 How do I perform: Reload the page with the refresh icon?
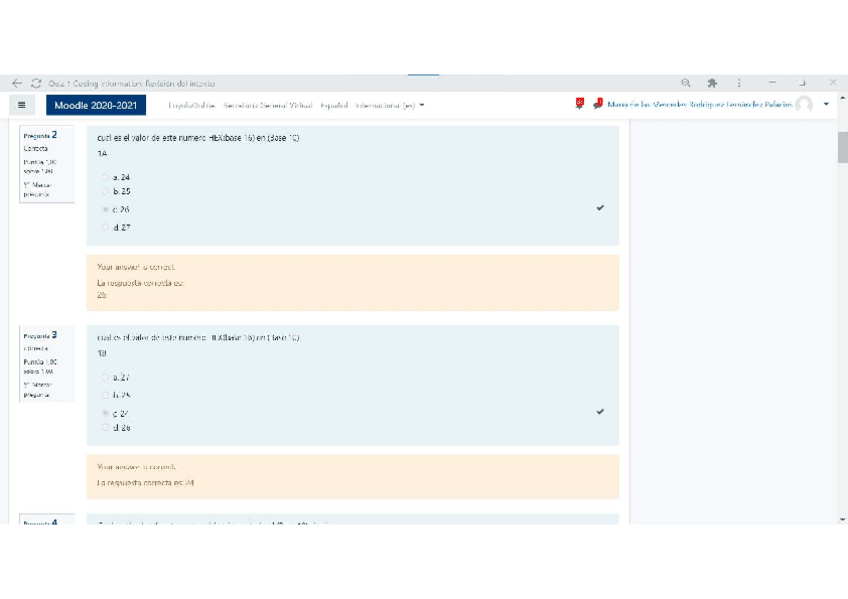[x=36, y=83]
